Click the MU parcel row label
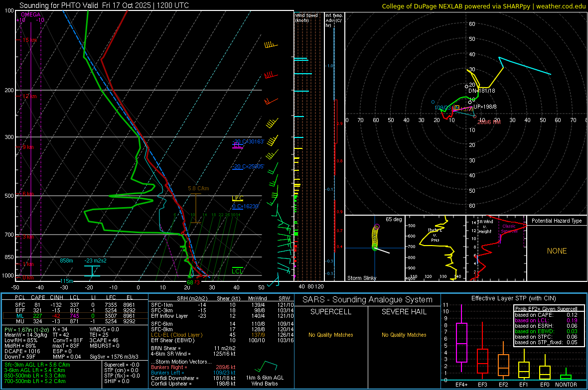Image resolution: width=588 pixels, height=390 pixels. tap(20, 321)
